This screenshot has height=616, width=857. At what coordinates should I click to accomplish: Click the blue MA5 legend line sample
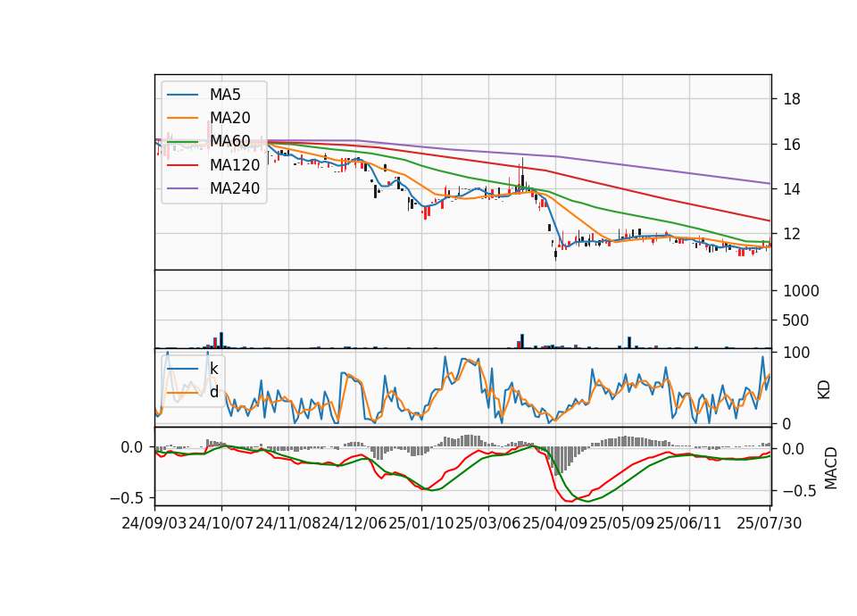pyautogui.click(x=183, y=95)
